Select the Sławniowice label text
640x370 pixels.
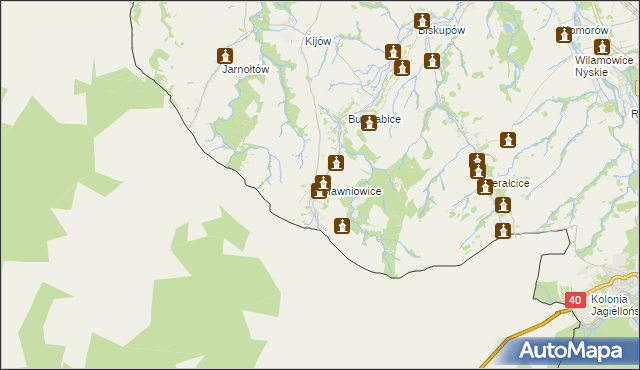tap(353, 191)
